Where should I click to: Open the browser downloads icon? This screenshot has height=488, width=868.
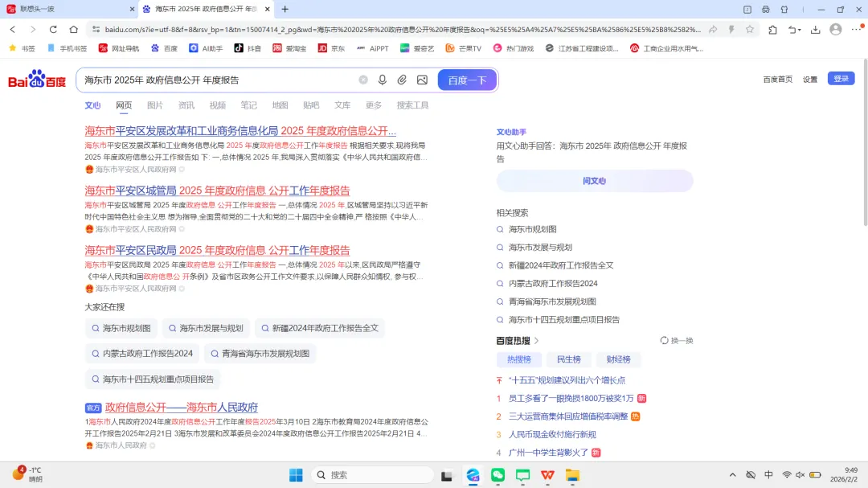(x=816, y=30)
